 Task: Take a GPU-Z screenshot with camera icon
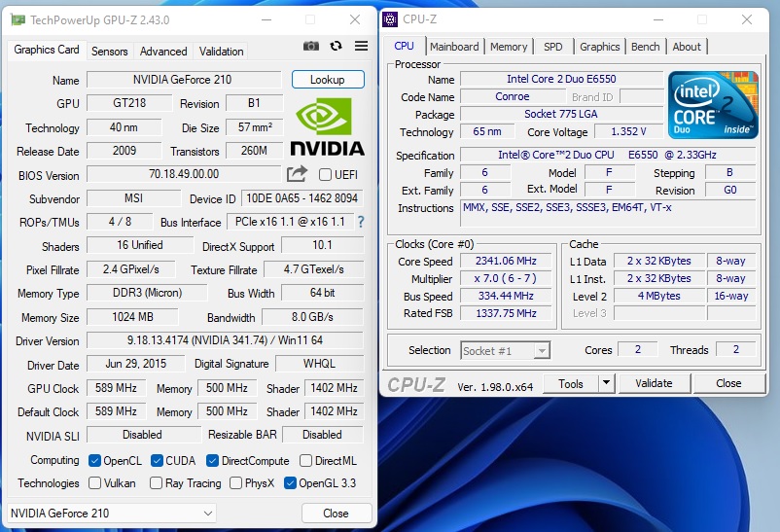pyautogui.click(x=311, y=47)
